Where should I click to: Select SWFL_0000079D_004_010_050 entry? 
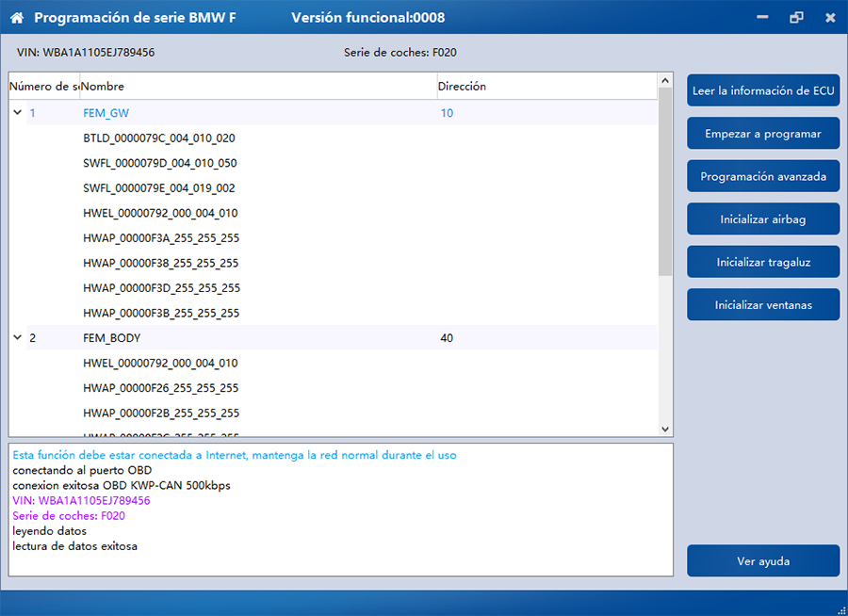160,163
